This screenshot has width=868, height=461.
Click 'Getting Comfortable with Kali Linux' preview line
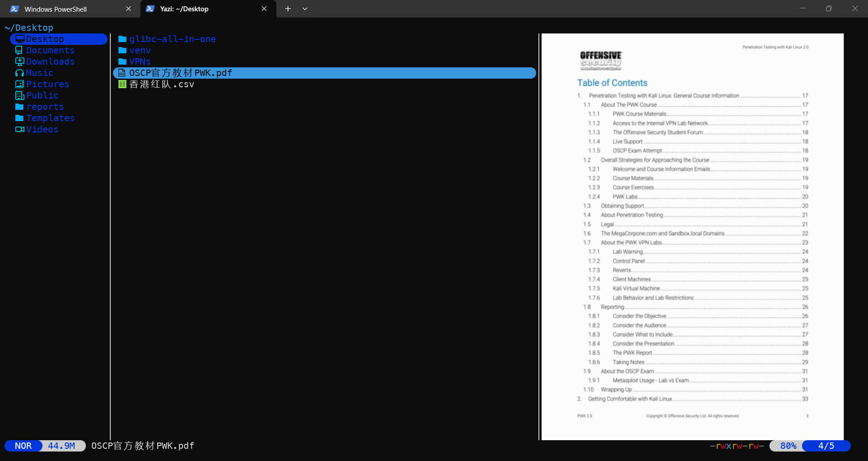630,399
